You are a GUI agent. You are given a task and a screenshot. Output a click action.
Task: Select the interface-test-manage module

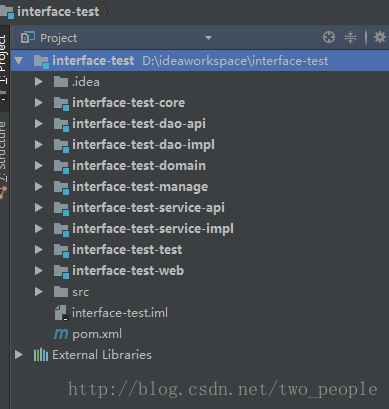point(140,187)
